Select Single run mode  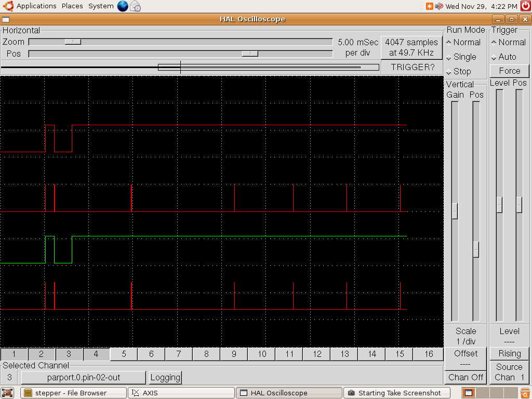pos(461,57)
